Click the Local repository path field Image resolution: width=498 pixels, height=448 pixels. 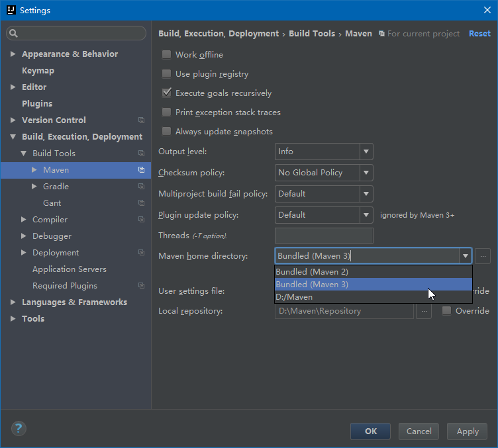click(344, 311)
